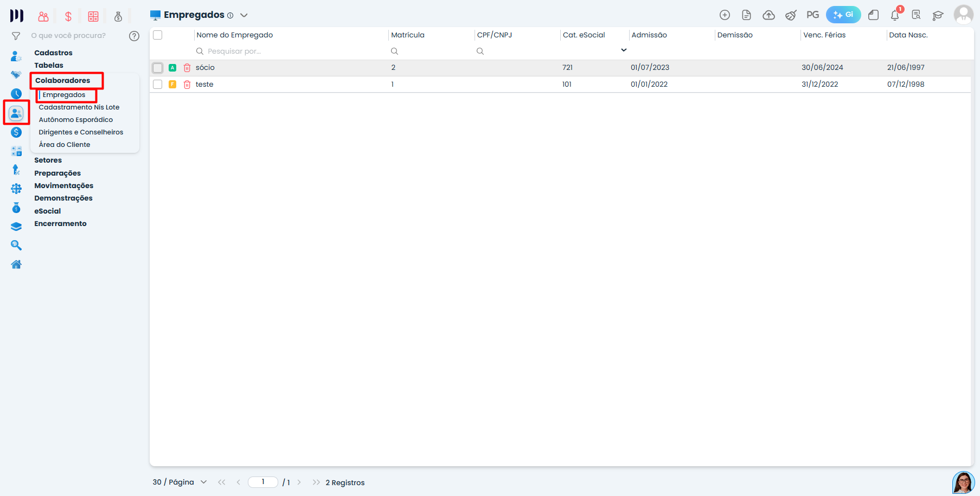Open the clock icon in left sidebar

pyautogui.click(x=16, y=94)
